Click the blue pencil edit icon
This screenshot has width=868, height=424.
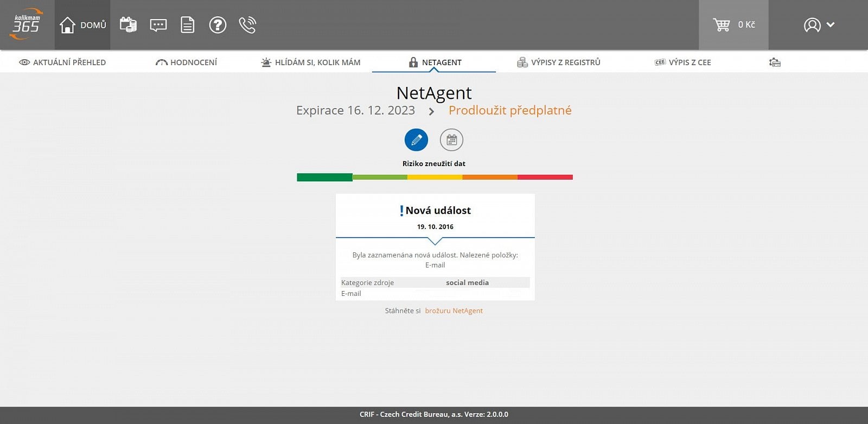[416, 140]
